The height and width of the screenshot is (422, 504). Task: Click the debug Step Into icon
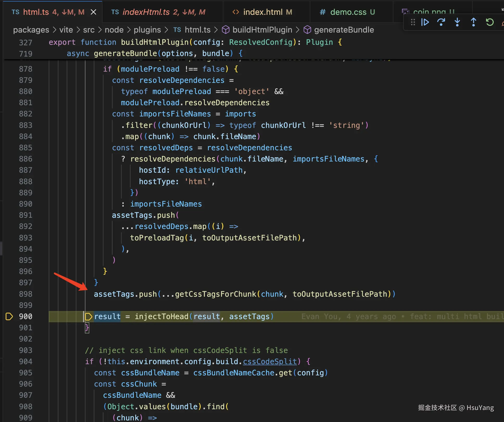pyautogui.click(x=457, y=22)
